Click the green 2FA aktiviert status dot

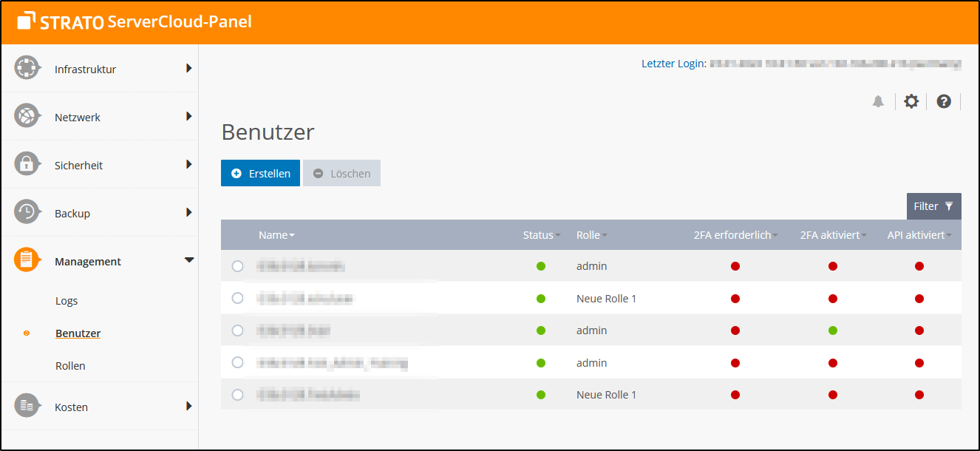pyautogui.click(x=833, y=330)
